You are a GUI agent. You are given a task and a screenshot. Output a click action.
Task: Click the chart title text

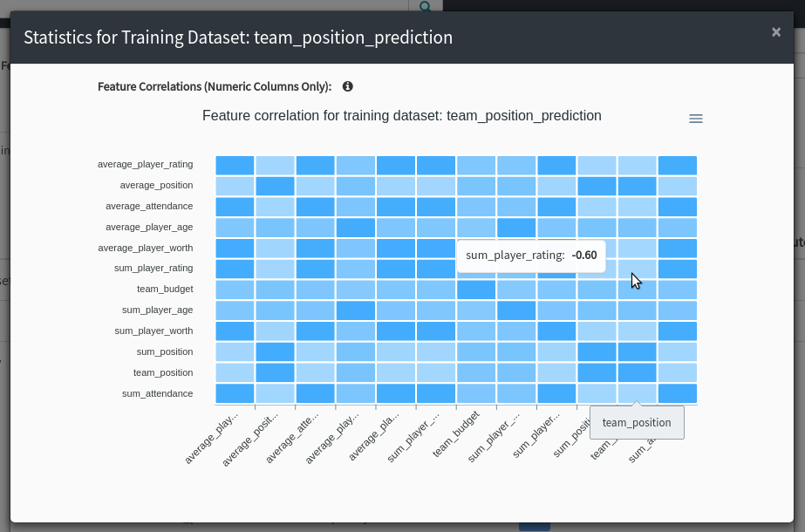click(x=402, y=115)
